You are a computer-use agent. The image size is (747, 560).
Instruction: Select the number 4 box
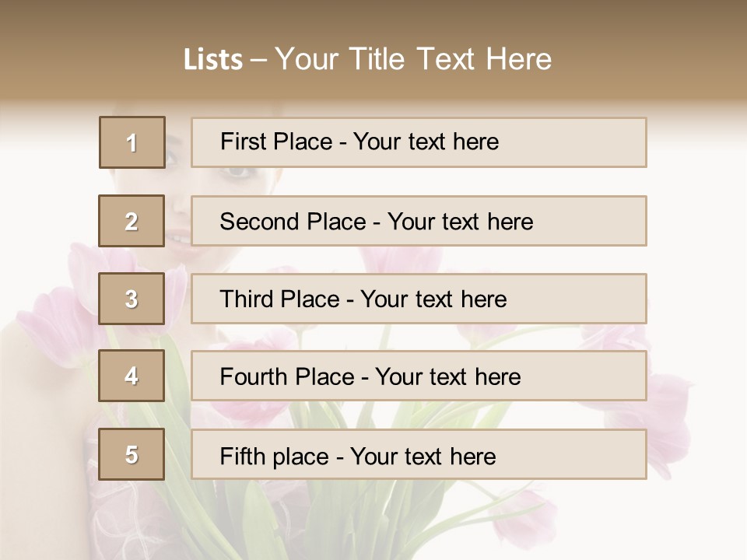click(132, 376)
